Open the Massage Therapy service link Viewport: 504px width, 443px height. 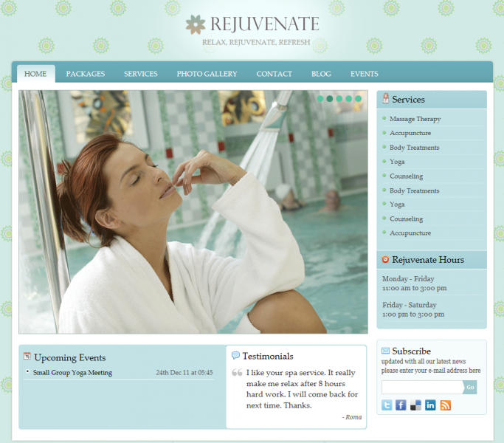pyautogui.click(x=415, y=119)
